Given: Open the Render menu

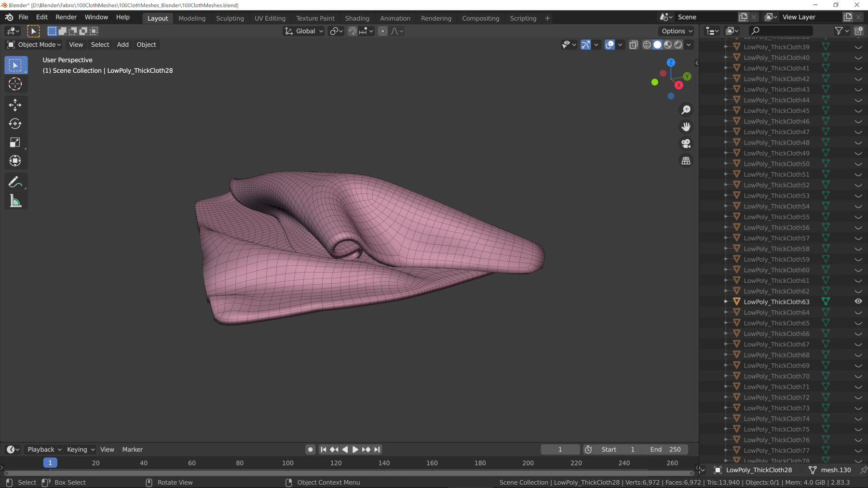Looking at the screenshot, I should pos(66,17).
